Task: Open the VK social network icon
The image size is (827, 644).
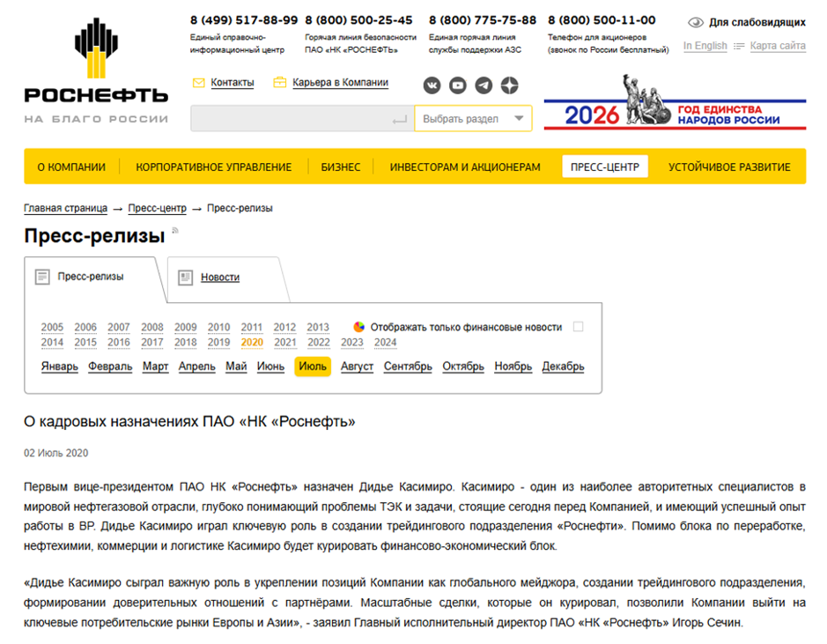Action: (x=432, y=85)
